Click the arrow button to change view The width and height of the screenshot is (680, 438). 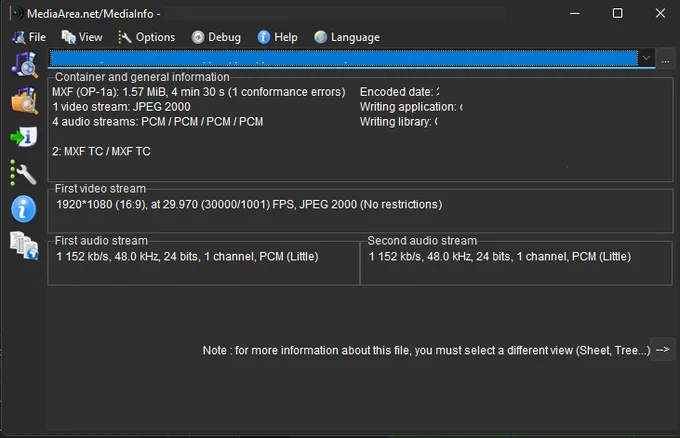pyautogui.click(x=662, y=350)
